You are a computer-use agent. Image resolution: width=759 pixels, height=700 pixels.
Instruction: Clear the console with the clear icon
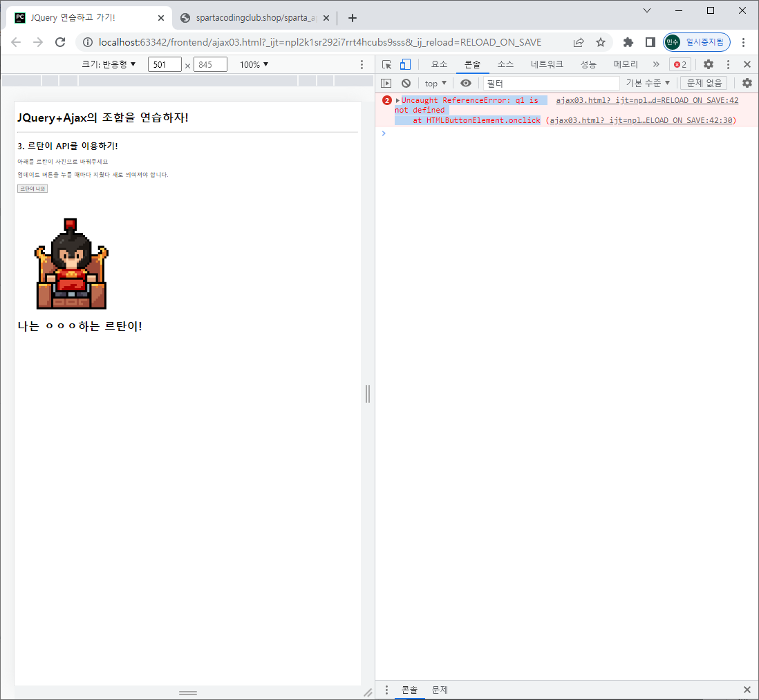[x=406, y=83]
